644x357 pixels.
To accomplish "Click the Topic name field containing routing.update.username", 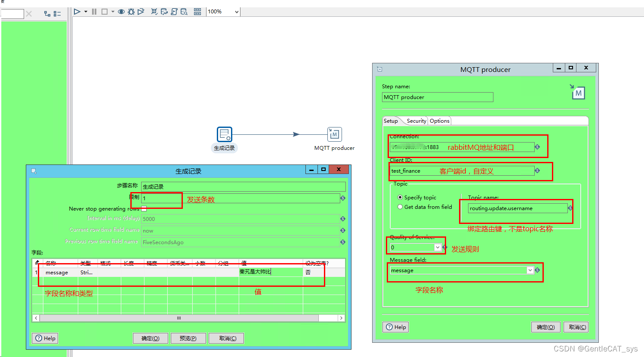I will click(518, 208).
